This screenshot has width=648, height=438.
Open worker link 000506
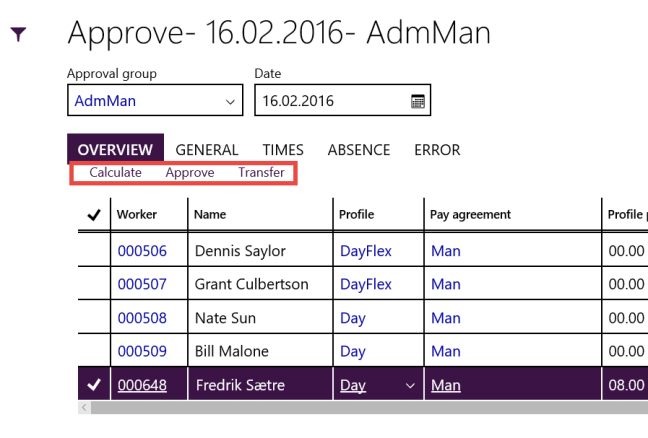click(x=142, y=251)
